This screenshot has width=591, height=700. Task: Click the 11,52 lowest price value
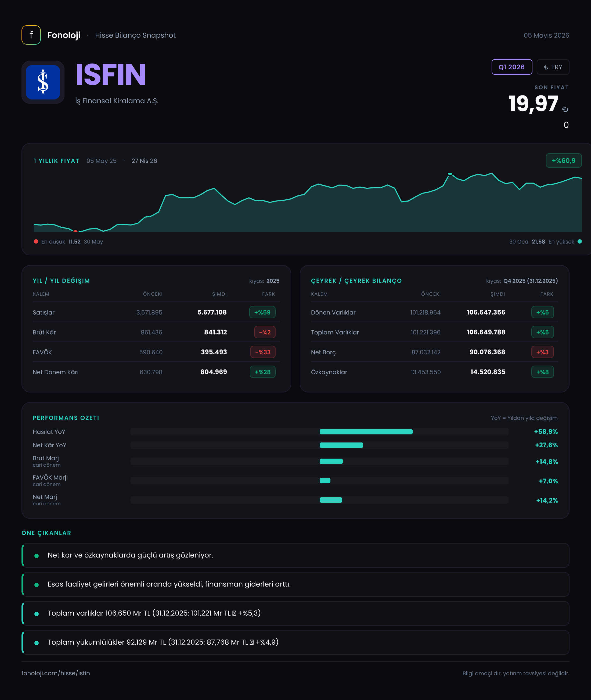coord(74,242)
